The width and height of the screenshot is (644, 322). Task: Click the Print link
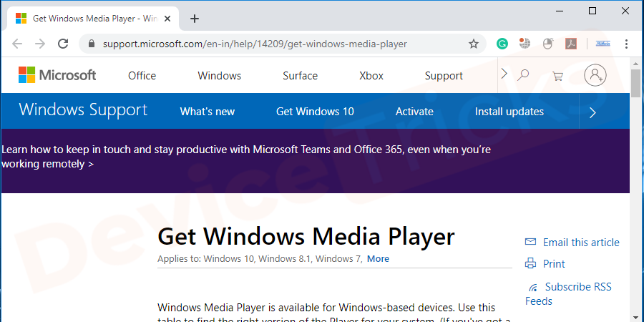point(553,263)
